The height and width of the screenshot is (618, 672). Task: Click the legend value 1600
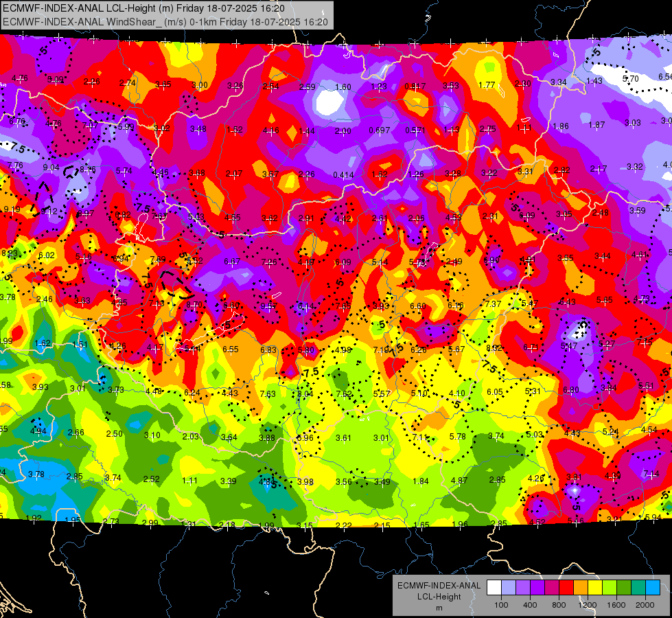[616, 605]
